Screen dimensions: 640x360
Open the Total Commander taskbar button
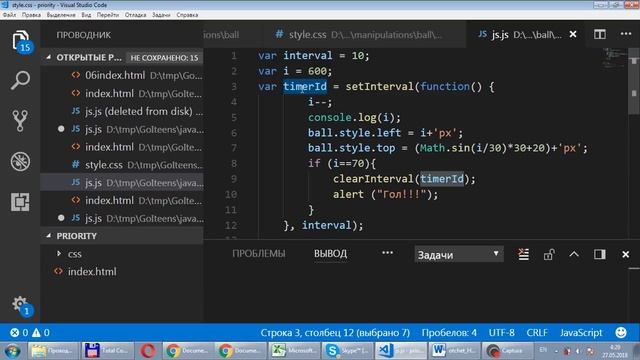click(107, 351)
